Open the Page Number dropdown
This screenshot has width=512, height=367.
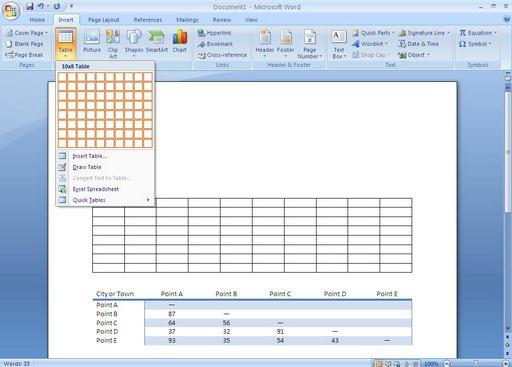point(310,44)
